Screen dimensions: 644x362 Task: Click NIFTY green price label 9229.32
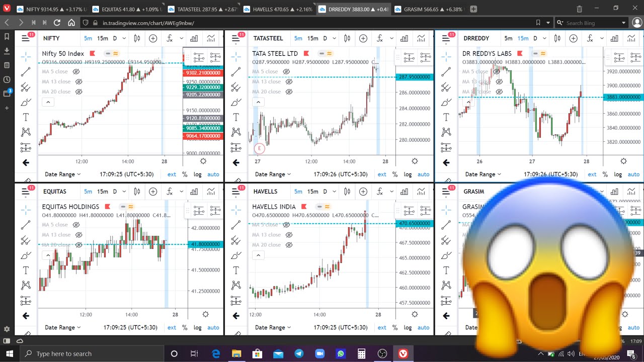[x=203, y=87]
